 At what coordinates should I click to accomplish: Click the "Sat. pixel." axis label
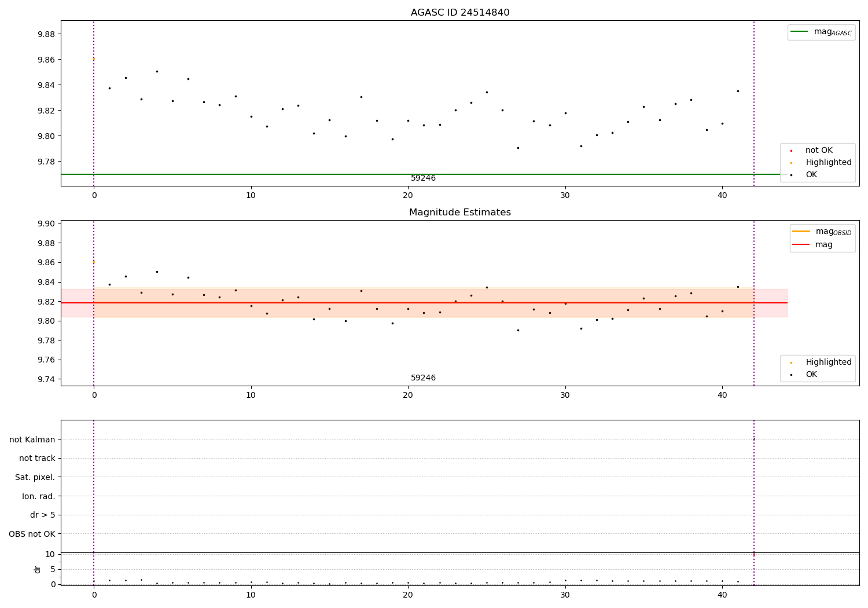tap(35, 477)
